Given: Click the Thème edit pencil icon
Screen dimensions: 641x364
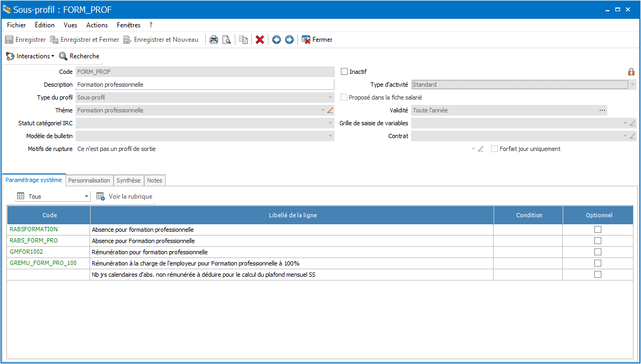Looking at the screenshot, I should click(x=330, y=110).
